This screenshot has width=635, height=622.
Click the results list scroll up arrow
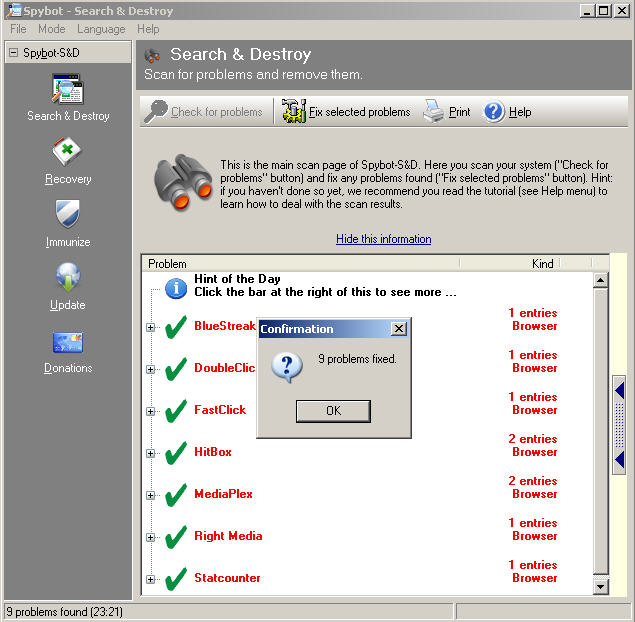[601, 280]
